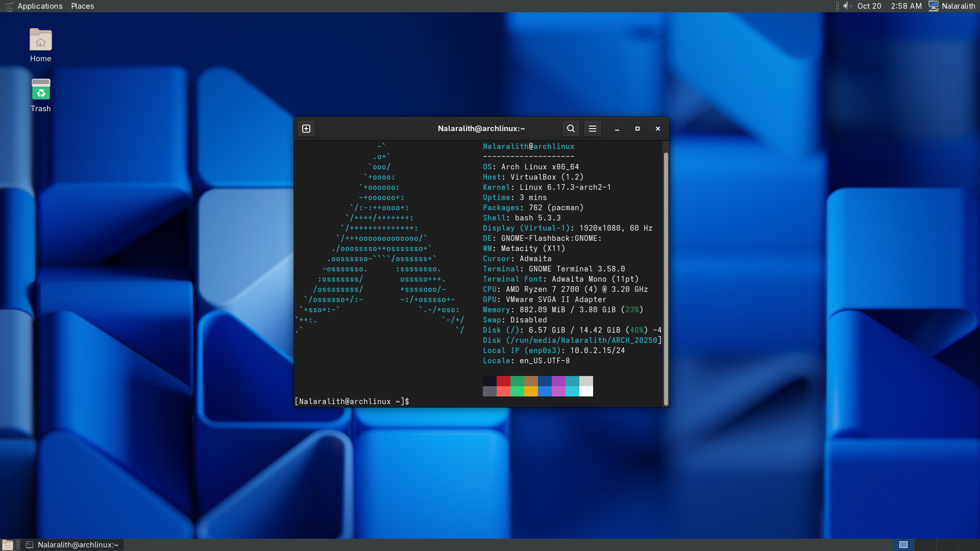Open the Nalaralith user menu
The image size is (980, 551).
(951, 6)
